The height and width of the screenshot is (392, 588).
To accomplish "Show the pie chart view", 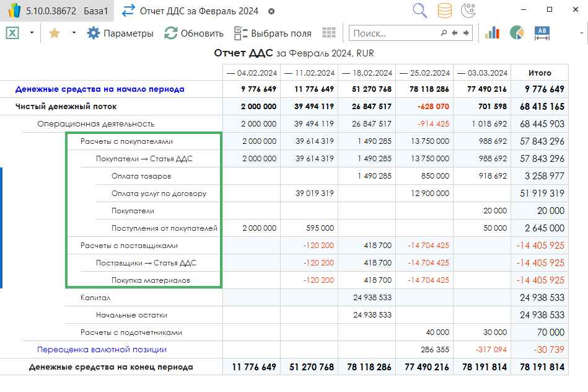I will tap(517, 33).
